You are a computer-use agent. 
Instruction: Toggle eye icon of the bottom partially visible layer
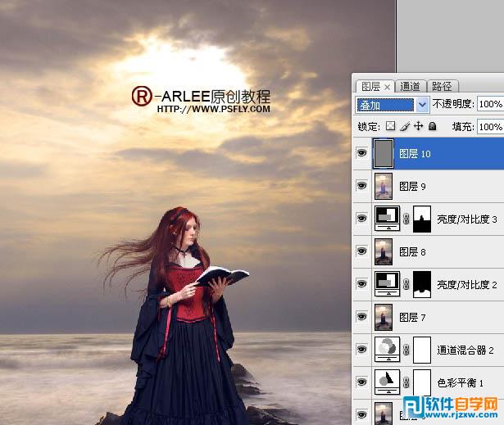coord(362,414)
